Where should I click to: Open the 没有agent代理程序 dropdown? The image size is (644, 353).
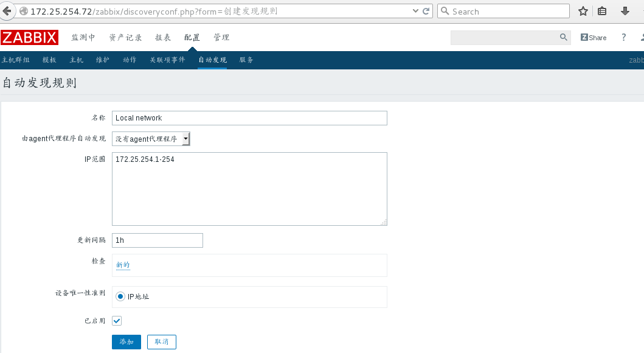click(x=151, y=139)
